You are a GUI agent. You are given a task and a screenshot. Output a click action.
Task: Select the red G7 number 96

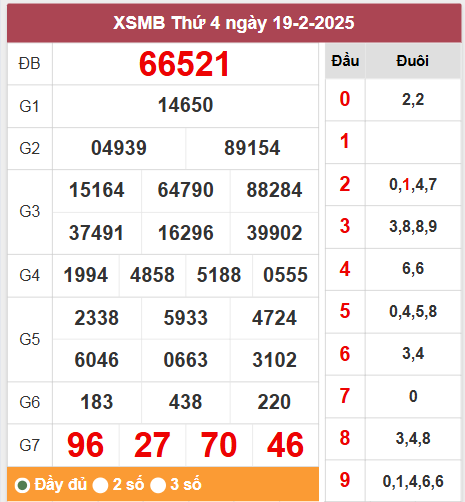click(x=86, y=445)
